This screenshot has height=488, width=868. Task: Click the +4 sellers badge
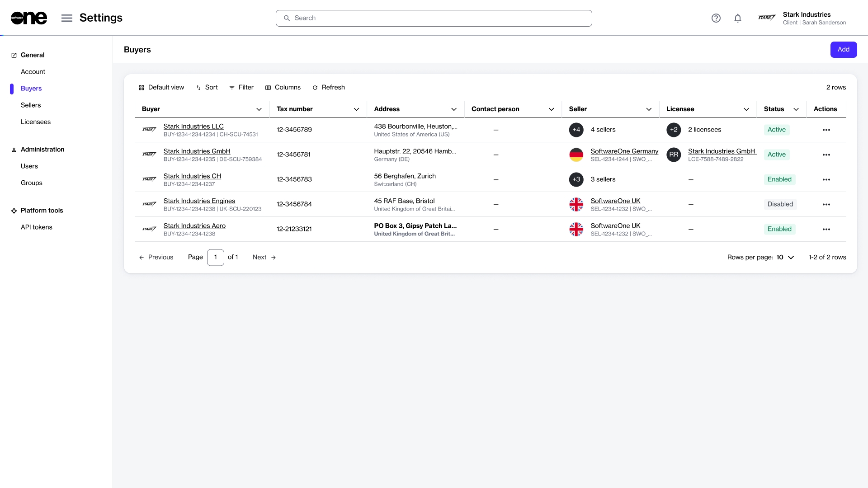[x=576, y=130]
